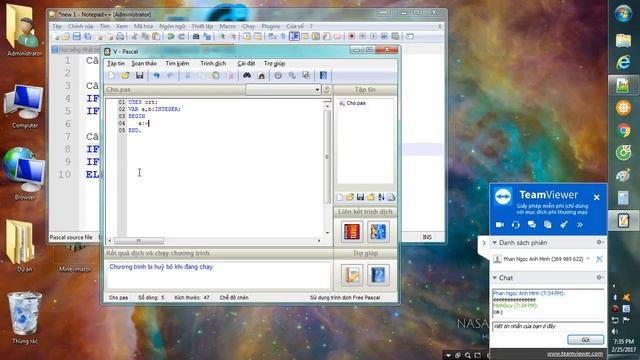
Task: Paste clipboard with V-Pascal toolbar paste icon
Action: pyautogui.click(x=216, y=76)
